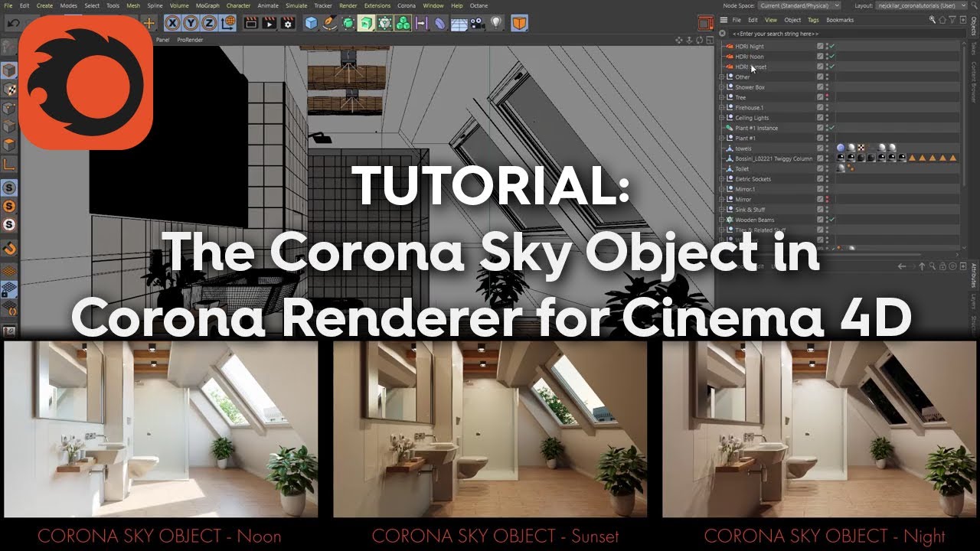
Task: Click Render View clapperboard icon
Action: (250, 23)
